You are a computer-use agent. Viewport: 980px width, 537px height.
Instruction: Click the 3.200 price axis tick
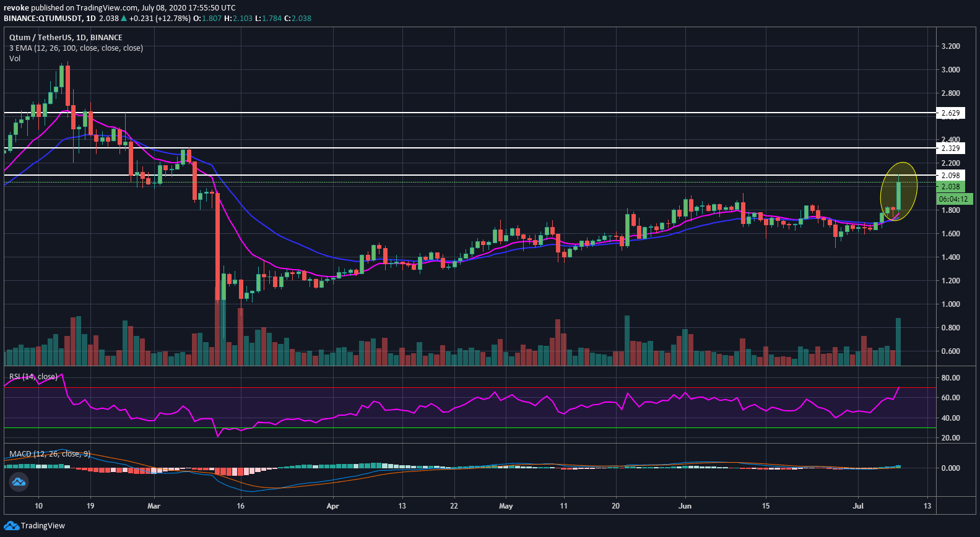point(950,46)
